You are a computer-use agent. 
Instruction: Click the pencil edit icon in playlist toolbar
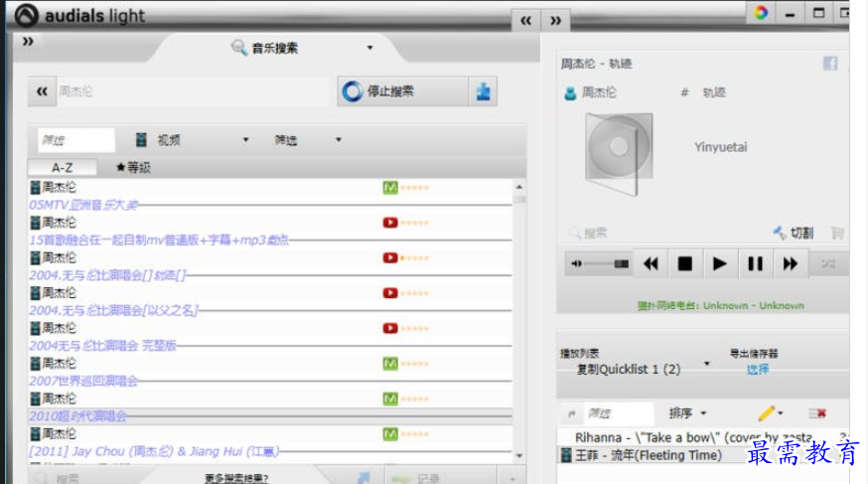tap(767, 413)
